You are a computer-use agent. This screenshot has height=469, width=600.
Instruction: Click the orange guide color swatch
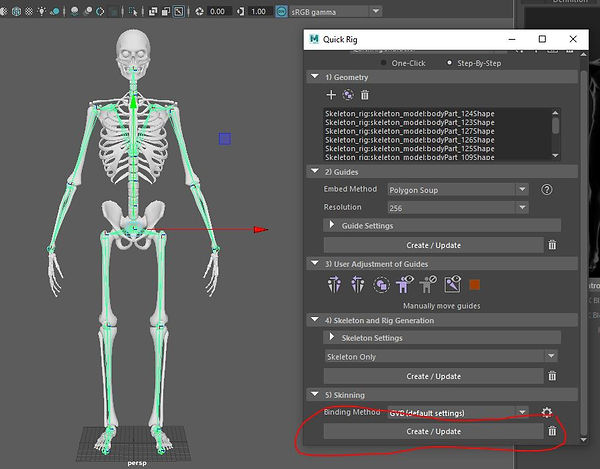click(x=474, y=285)
